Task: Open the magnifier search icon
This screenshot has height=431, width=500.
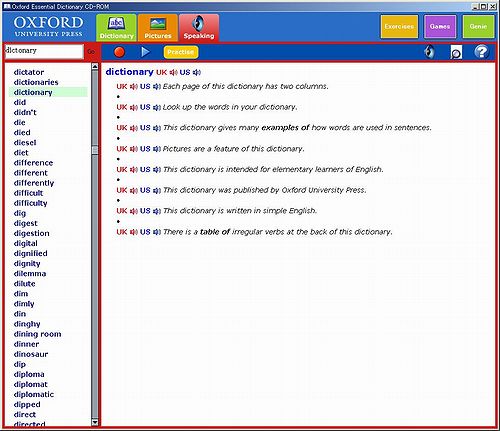Action: [x=456, y=52]
